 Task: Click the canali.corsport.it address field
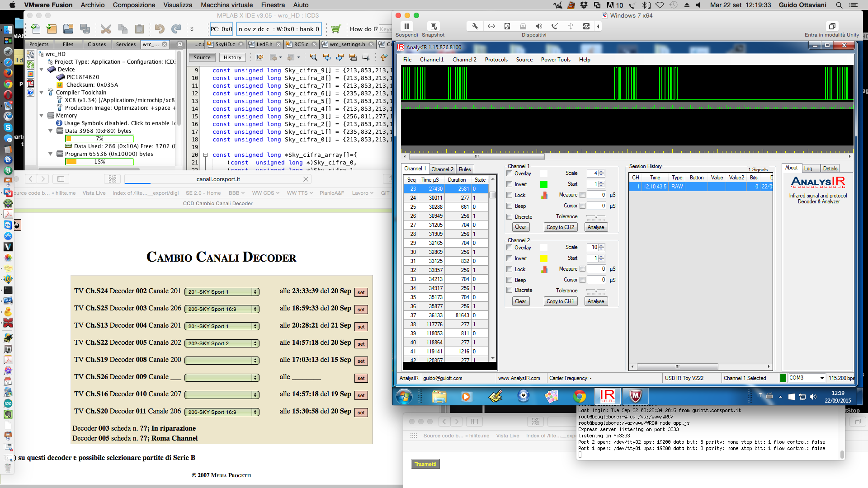218,179
